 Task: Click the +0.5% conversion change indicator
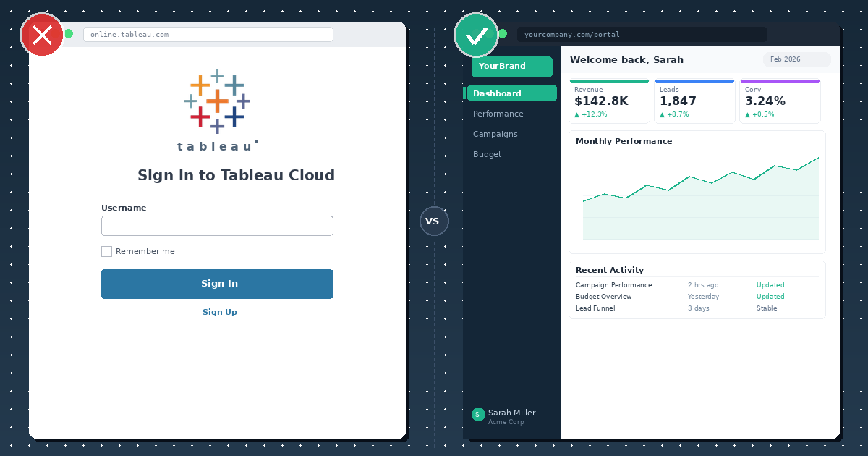tap(759, 114)
